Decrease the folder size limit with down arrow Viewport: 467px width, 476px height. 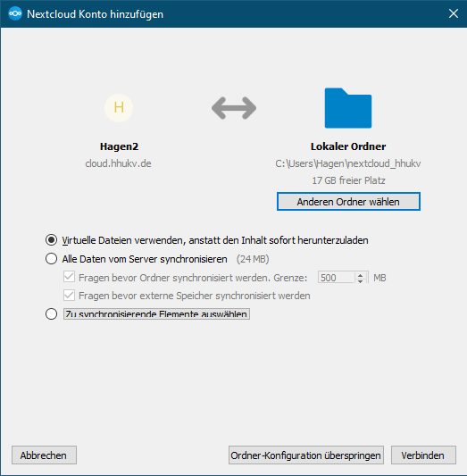coord(360,281)
